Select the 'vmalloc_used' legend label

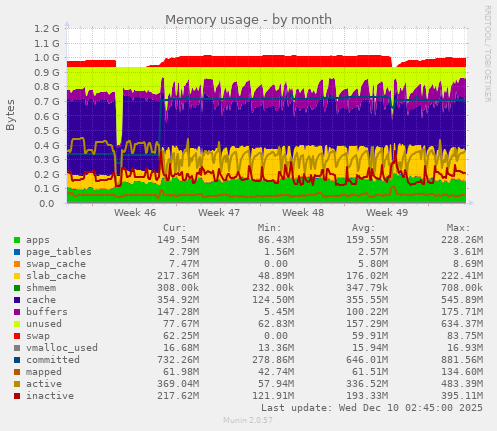pyautogui.click(x=62, y=348)
